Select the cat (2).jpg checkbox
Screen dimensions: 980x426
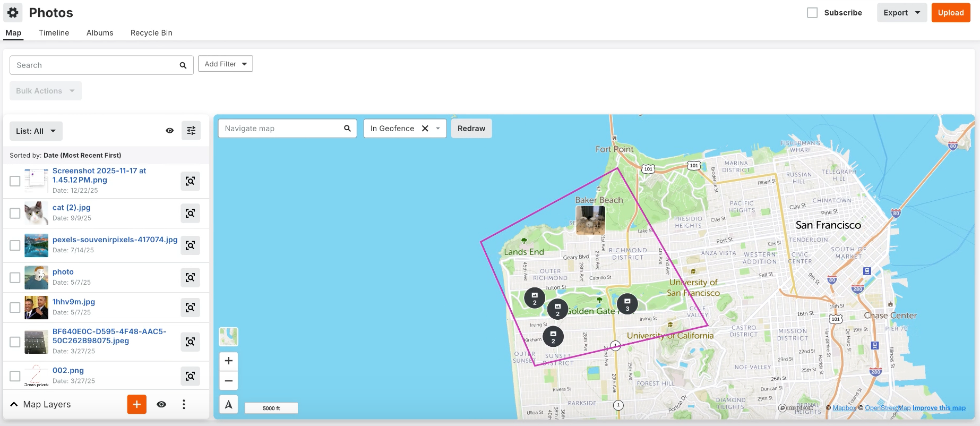pos(15,214)
